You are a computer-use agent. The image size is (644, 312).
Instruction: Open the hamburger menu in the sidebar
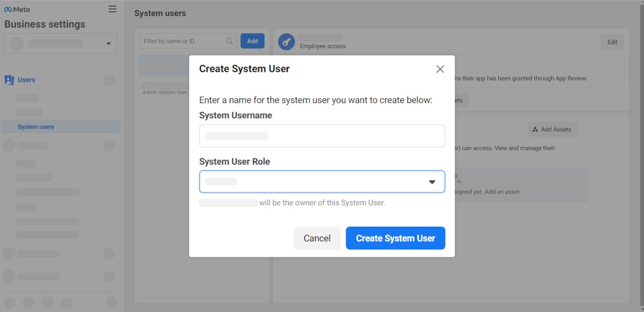coord(113,9)
